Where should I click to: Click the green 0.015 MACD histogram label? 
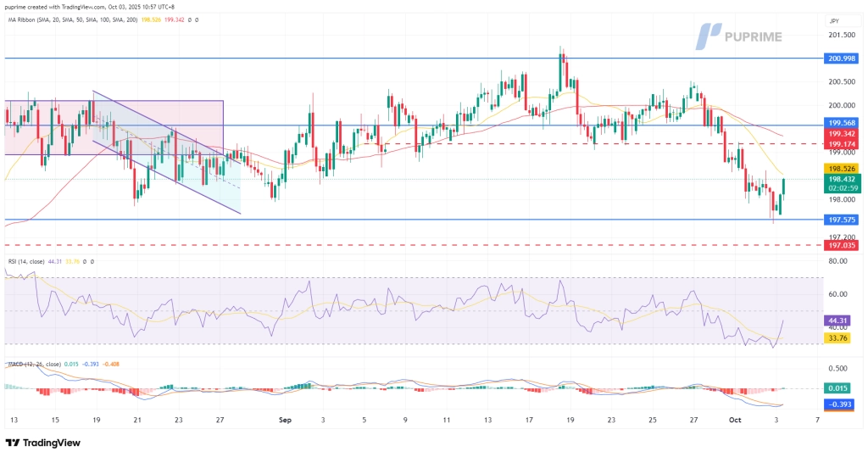(x=837, y=388)
